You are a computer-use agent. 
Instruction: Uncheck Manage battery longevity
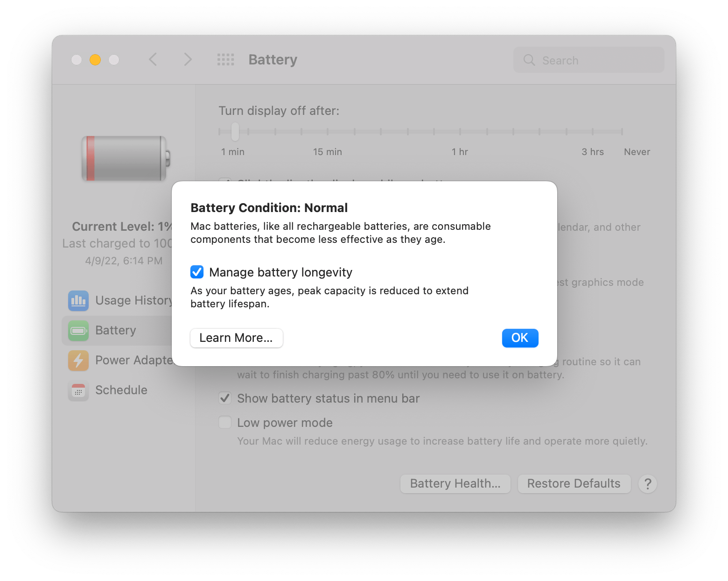[x=196, y=272]
